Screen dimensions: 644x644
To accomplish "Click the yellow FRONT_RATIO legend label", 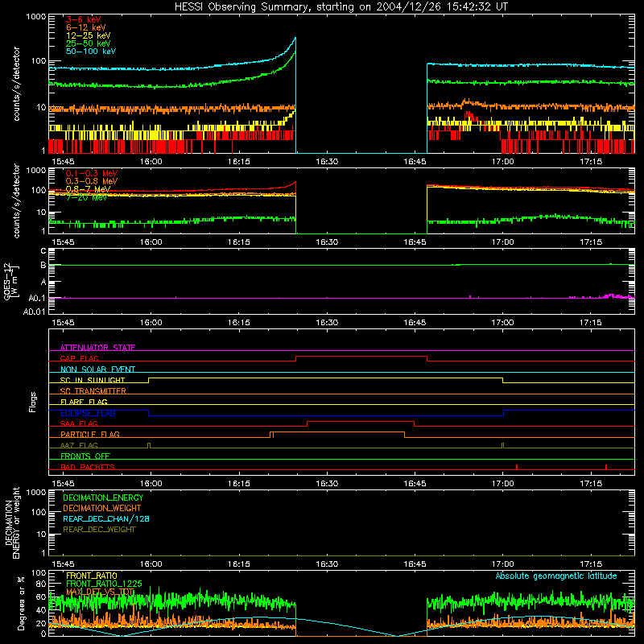I will tap(92, 576).
